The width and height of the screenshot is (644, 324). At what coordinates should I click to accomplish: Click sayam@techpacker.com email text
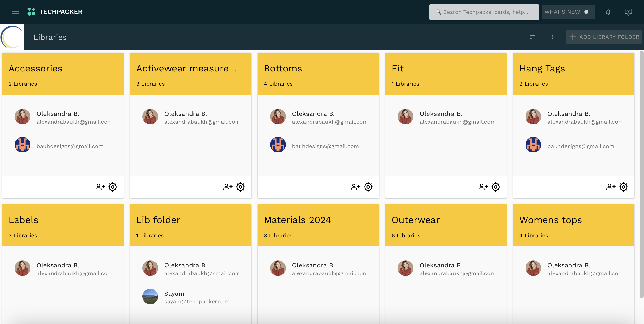click(197, 302)
